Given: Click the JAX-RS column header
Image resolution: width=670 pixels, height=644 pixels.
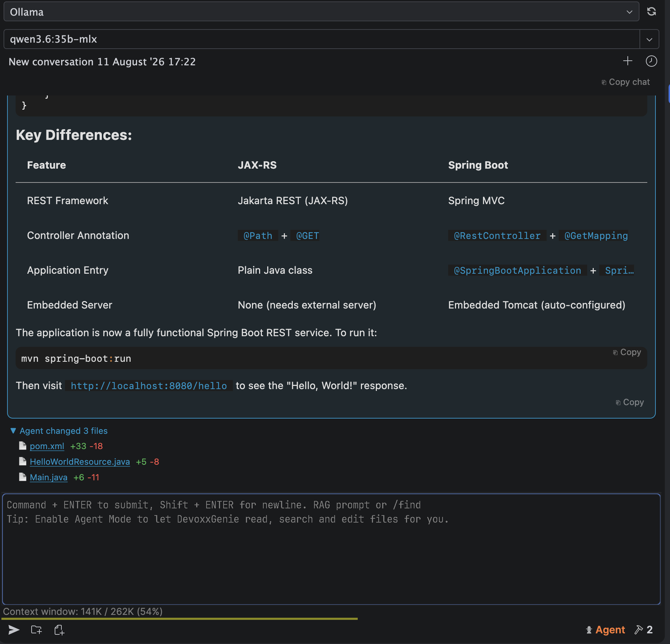Looking at the screenshot, I should pyautogui.click(x=257, y=165).
